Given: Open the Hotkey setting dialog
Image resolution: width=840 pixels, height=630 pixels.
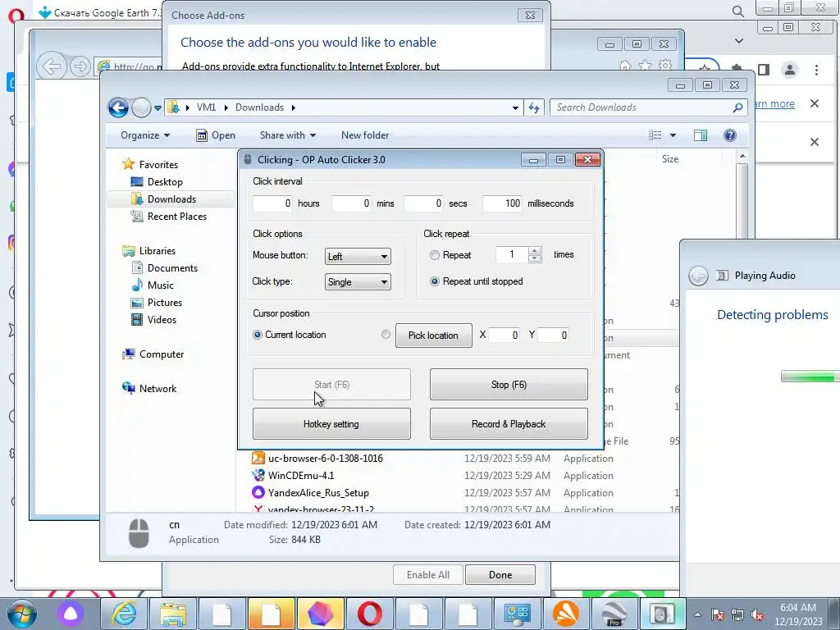Looking at the screenshot, I should [331, 424].
